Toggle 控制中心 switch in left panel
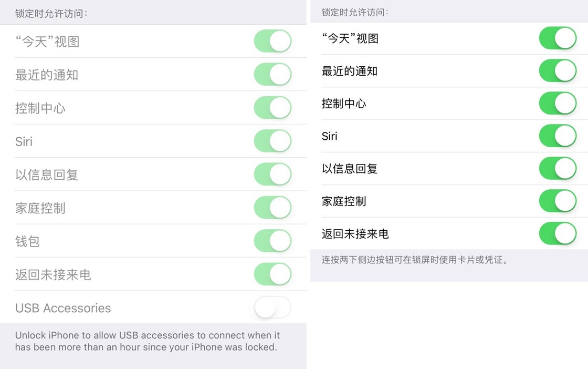 (x=272, y=108)
